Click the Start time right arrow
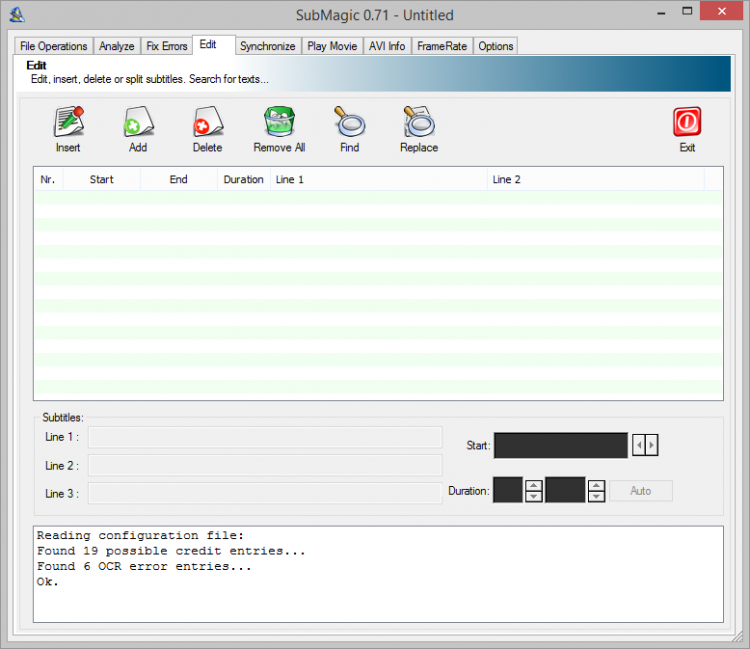This screenshot has height=649, width=750. (x=651, y=445)
